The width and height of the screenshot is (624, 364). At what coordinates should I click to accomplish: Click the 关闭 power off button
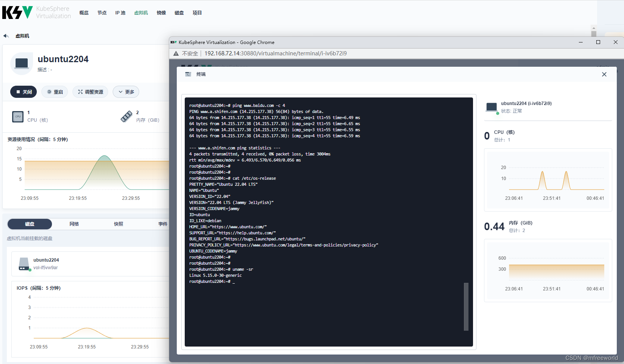tap(24, 92)
